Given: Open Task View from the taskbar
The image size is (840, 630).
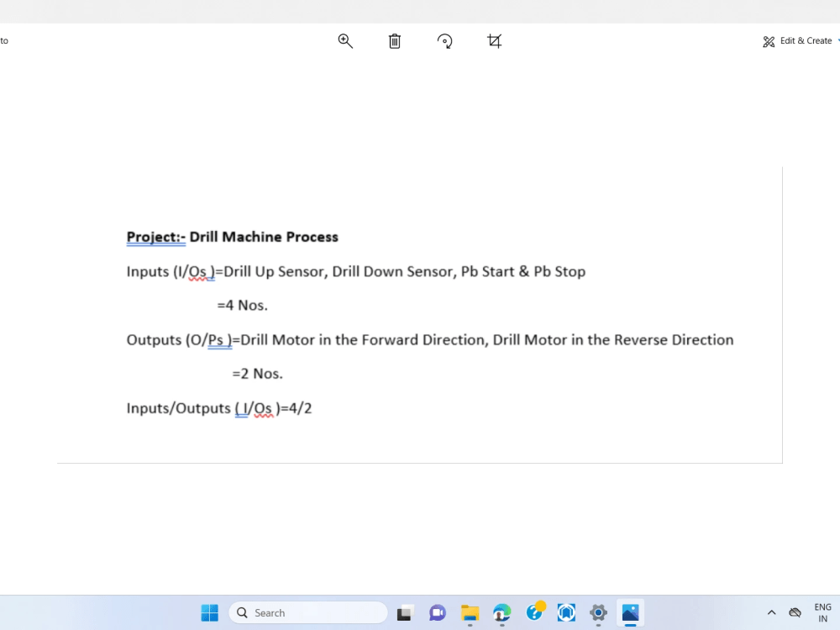Looking at the screenshot, I should pos(404,612).
